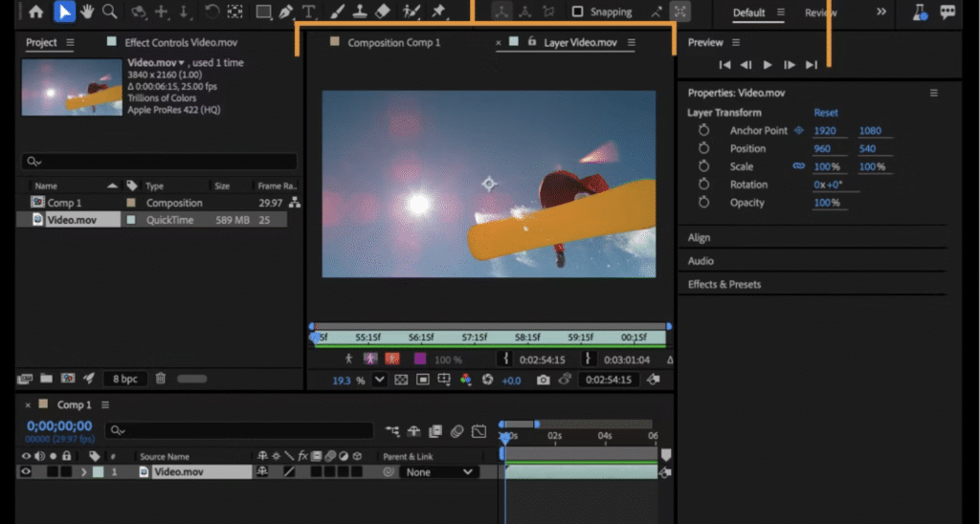Open the beta flask icon

920,11
